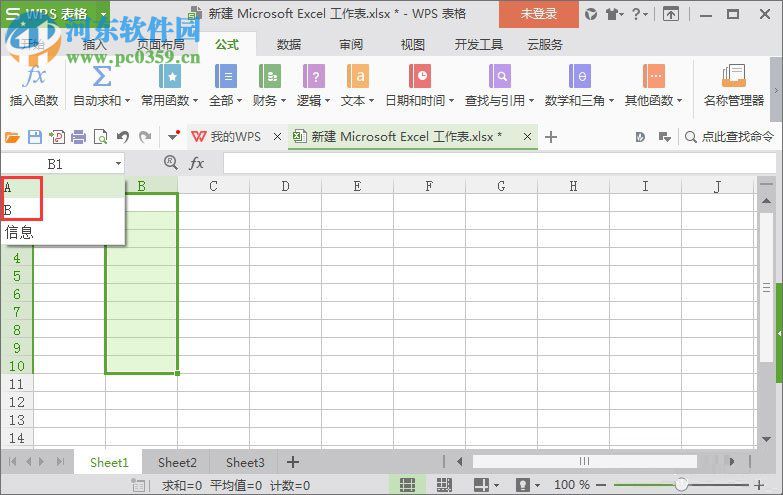Select column header D
Screen dimensions: 783x495
286,186
